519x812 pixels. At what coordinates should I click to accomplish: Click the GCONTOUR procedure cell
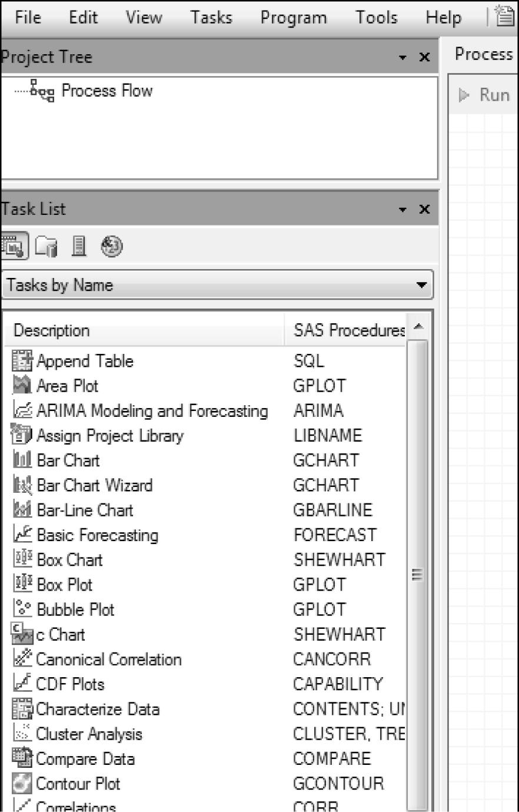[x=338, y=783]
